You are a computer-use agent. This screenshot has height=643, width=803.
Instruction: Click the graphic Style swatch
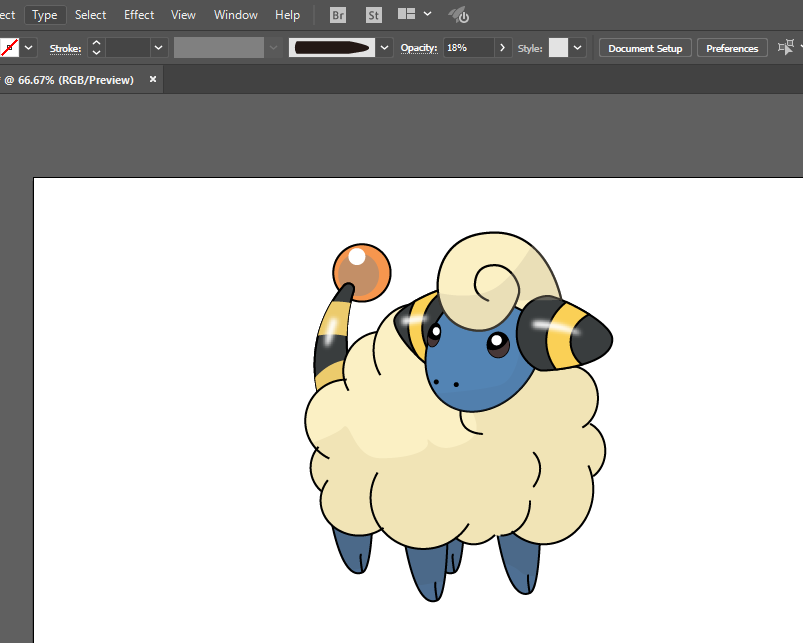558,48
